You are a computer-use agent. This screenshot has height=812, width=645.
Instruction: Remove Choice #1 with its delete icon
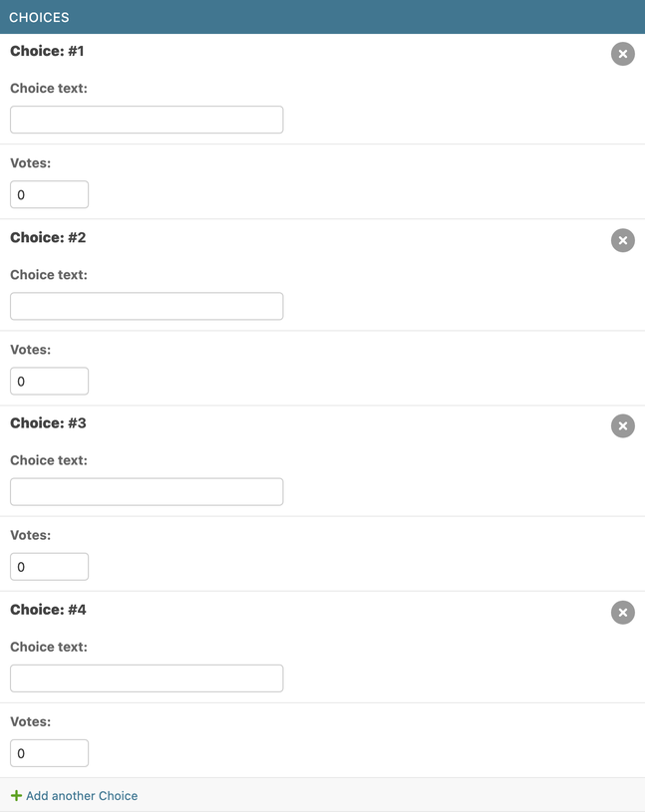click(622, 54)
